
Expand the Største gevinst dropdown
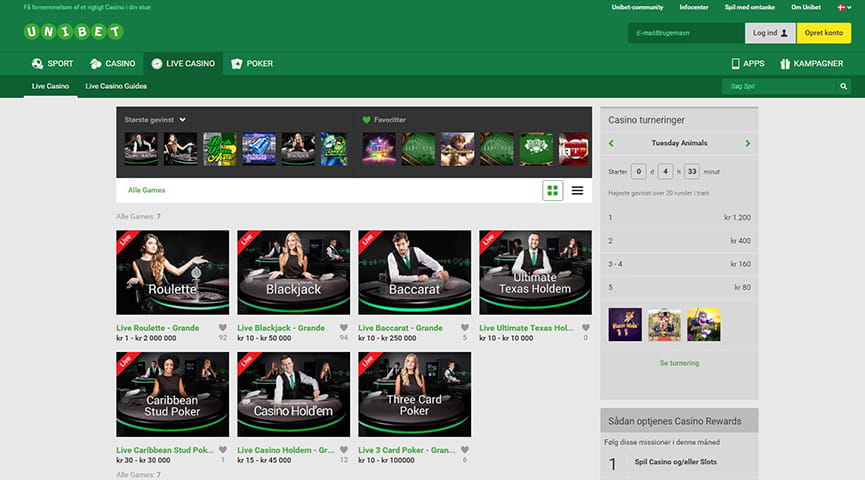coord(155,120)
